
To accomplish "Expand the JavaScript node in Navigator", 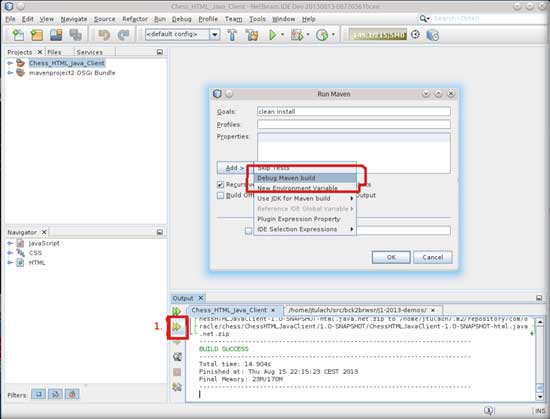I will pos(10,243).
